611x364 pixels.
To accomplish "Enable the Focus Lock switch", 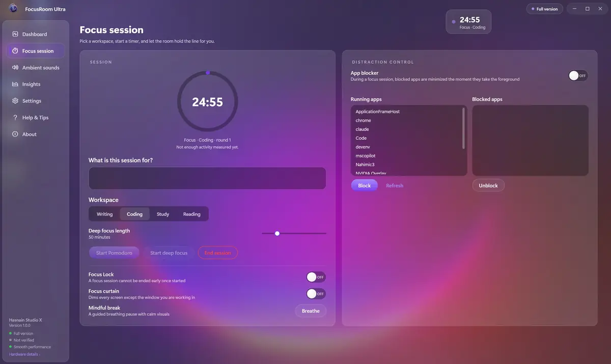I will (x=316, y=277).
